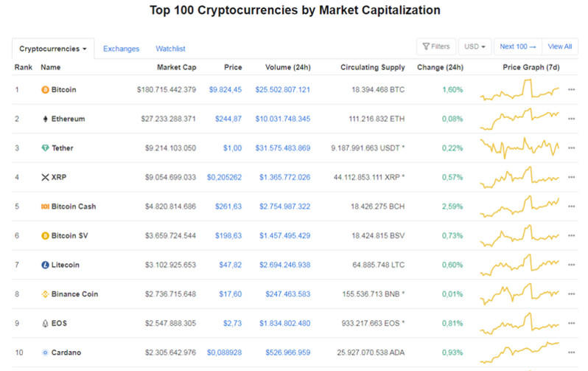Screen dimensions: 588x371
Task: Click the Binance Coin logo icon
Action: (x=45, y=294)
